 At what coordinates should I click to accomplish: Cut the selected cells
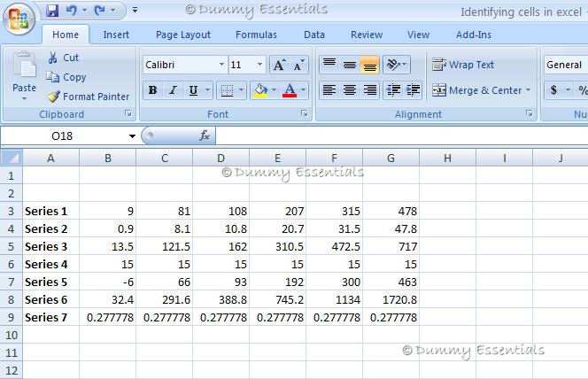tap(63, 58)
